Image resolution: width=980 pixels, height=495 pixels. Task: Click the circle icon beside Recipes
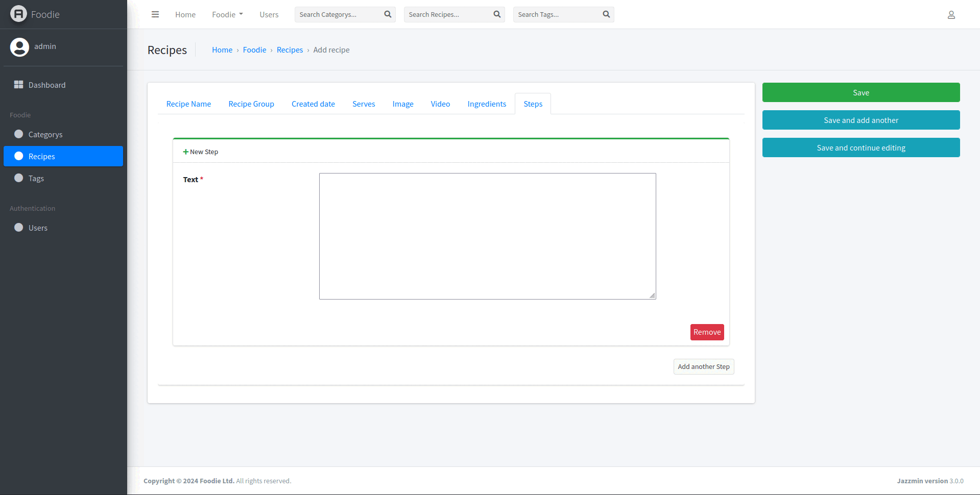19,156
